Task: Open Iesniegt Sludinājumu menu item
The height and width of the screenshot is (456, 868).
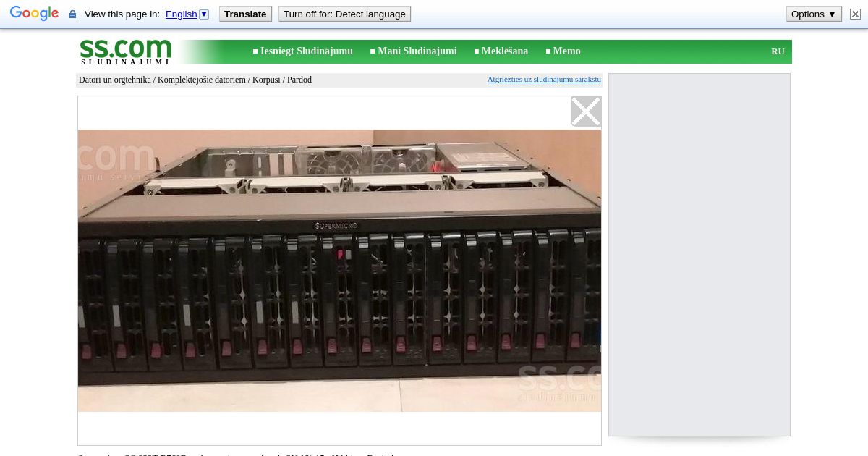Action: tap(307, 51)
